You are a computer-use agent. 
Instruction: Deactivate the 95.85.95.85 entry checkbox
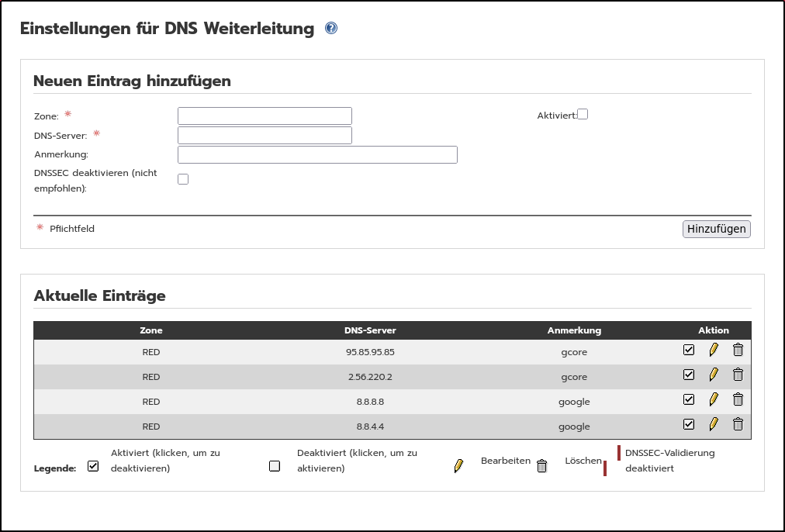click(x=689, y=350)
